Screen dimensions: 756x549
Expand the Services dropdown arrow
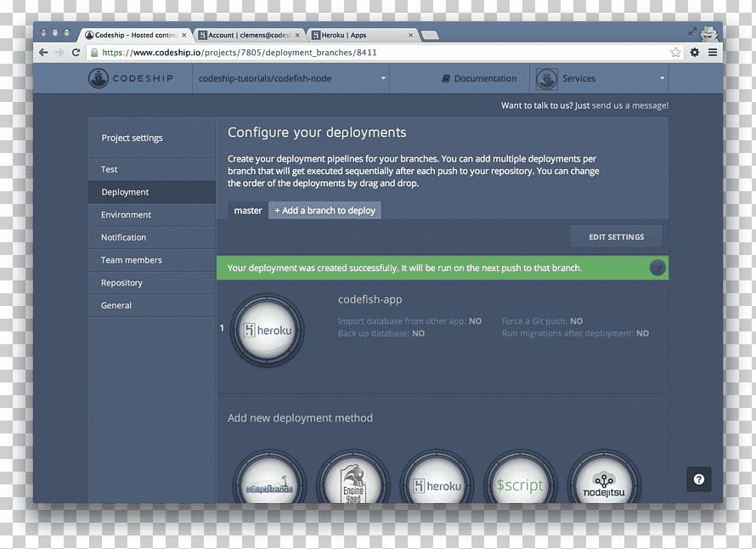tap(662, 77)
